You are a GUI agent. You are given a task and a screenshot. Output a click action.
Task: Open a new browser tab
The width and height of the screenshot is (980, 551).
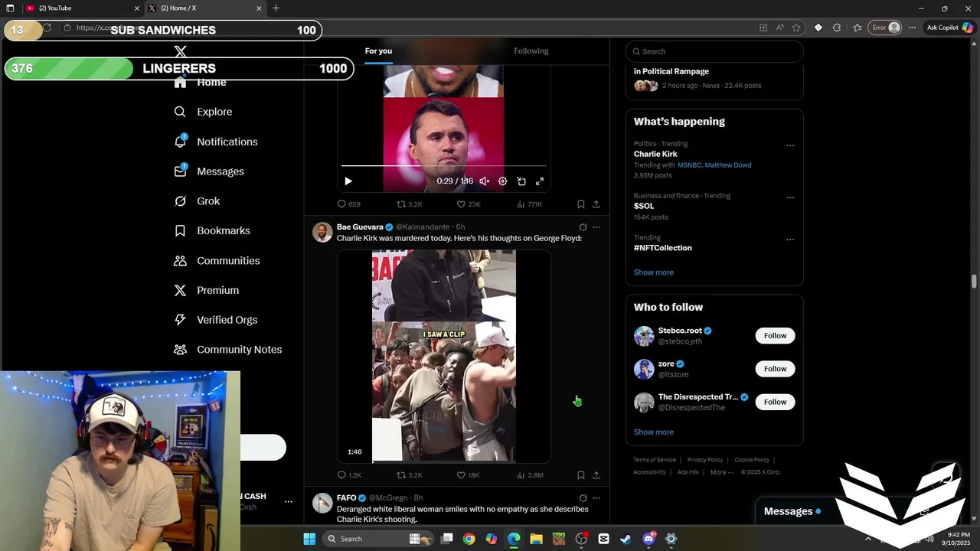276,8
